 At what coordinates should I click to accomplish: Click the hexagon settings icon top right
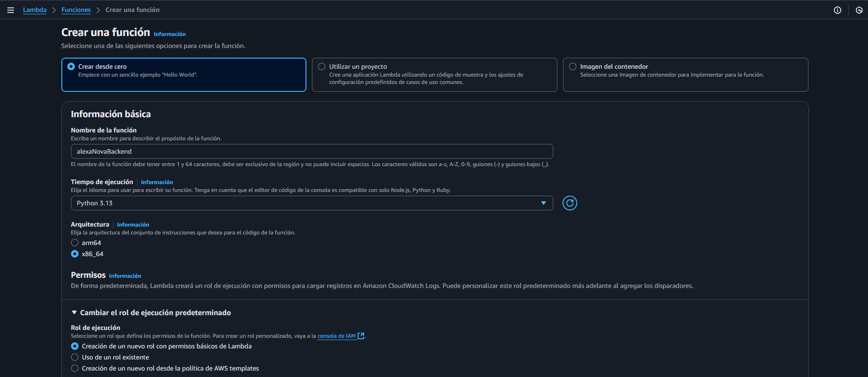point(859,10)
